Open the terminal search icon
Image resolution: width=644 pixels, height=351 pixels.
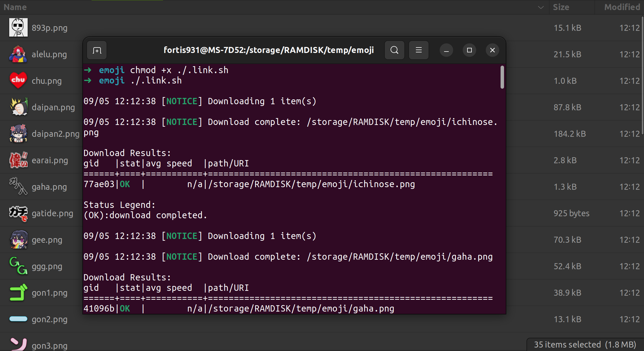[394, 50]
